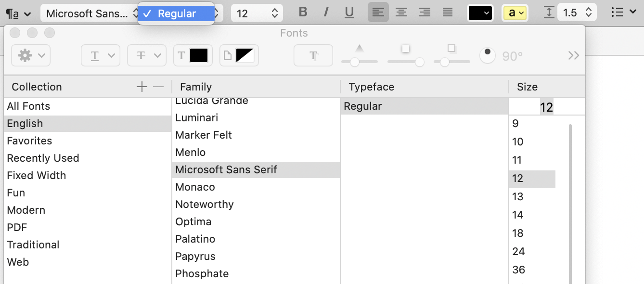Show more Fonts toolbar items chevrons

click(x=573, y=56)
